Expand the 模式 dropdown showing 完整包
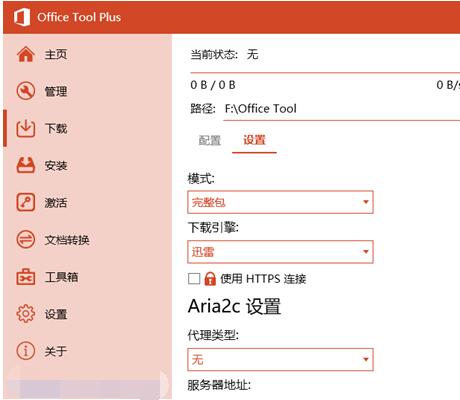Image resolution: width=460 pixels, height=400 pixels. 280,202
